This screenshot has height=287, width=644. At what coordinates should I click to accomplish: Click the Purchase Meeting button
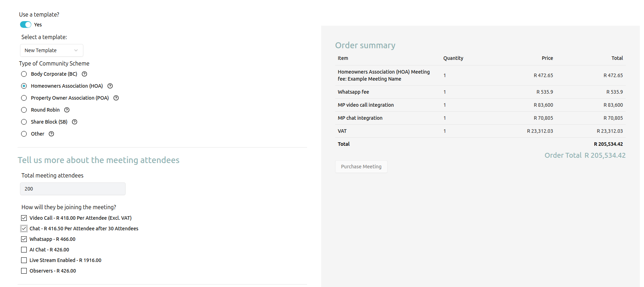click(x=361, y=167)
